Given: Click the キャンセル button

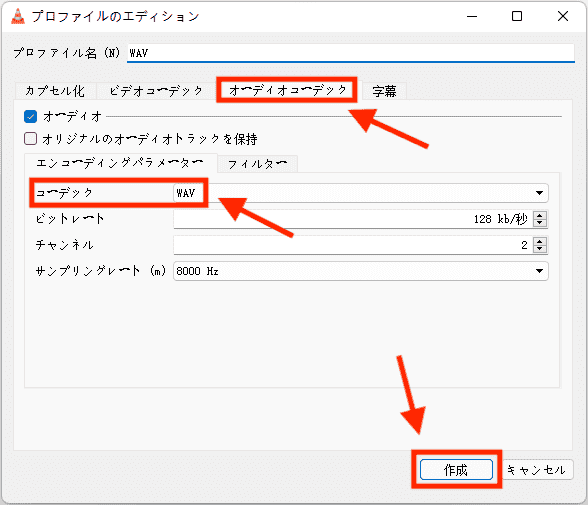Looking at the screenshot, I should [536, 469].
